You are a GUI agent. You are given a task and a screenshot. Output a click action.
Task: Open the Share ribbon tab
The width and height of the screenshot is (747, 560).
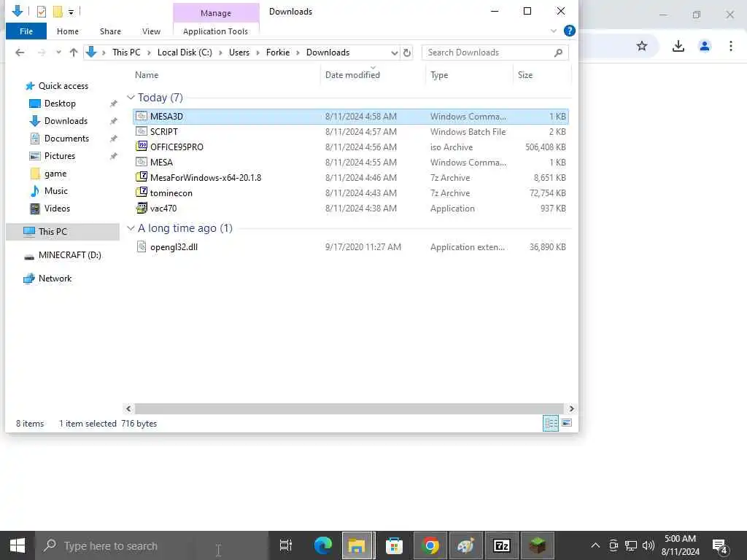(110, 31)
